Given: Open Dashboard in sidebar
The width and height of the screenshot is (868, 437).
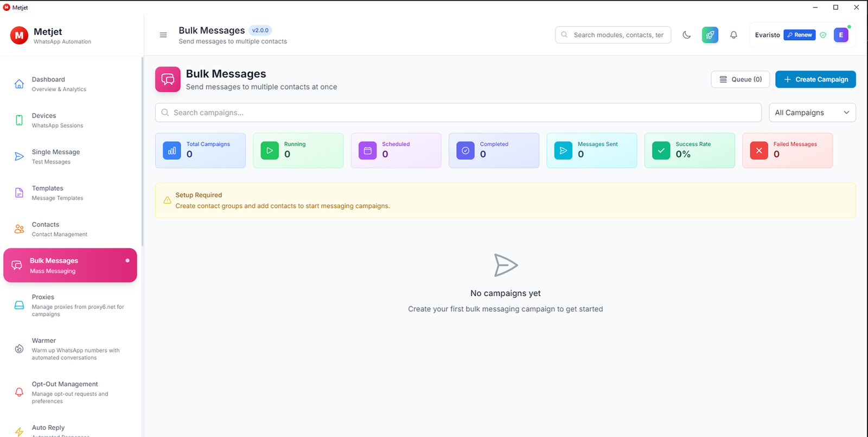Looking at the screenshot, I should pyautogui.click(x=71, y=84).
